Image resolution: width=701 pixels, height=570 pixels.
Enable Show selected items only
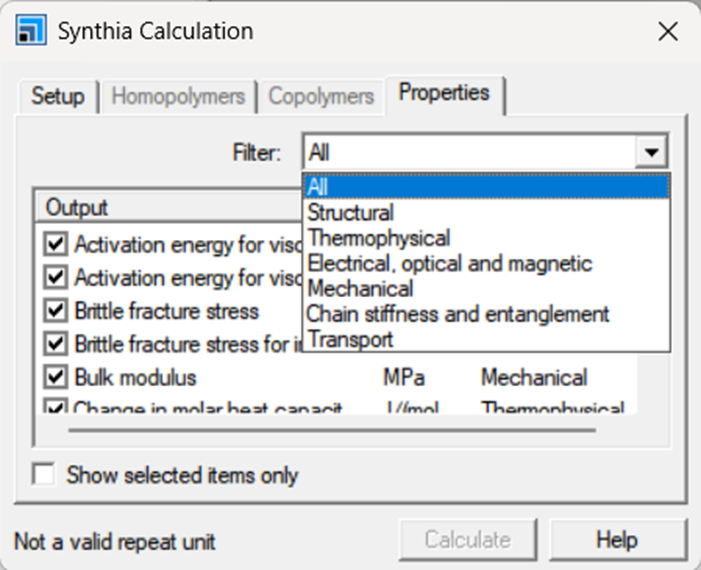pyautogui.click(x=44, y=476)
